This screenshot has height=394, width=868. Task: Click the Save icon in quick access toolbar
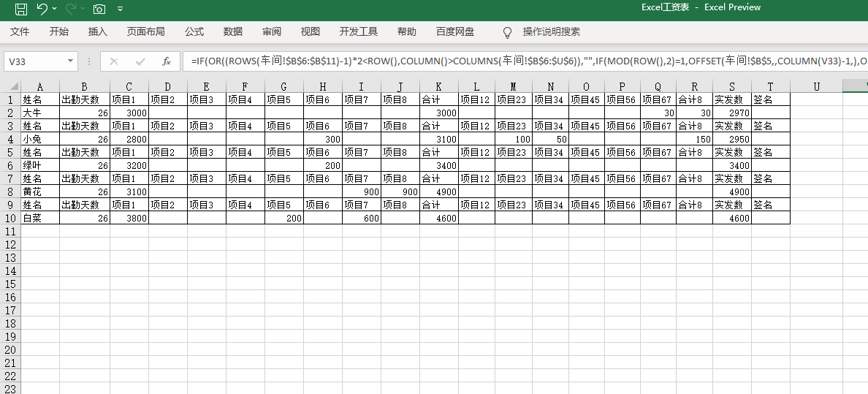(x=21, y=8)
